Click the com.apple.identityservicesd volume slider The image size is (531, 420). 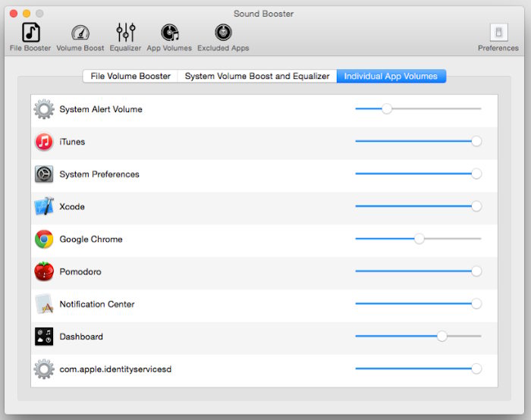(x=419, y=369)
